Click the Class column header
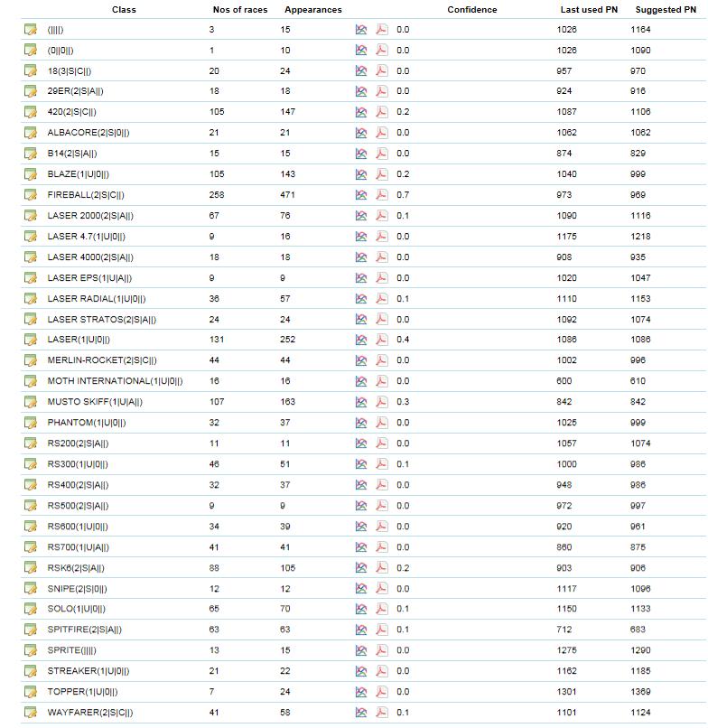708x728 pixels. [x=124, y=10]
